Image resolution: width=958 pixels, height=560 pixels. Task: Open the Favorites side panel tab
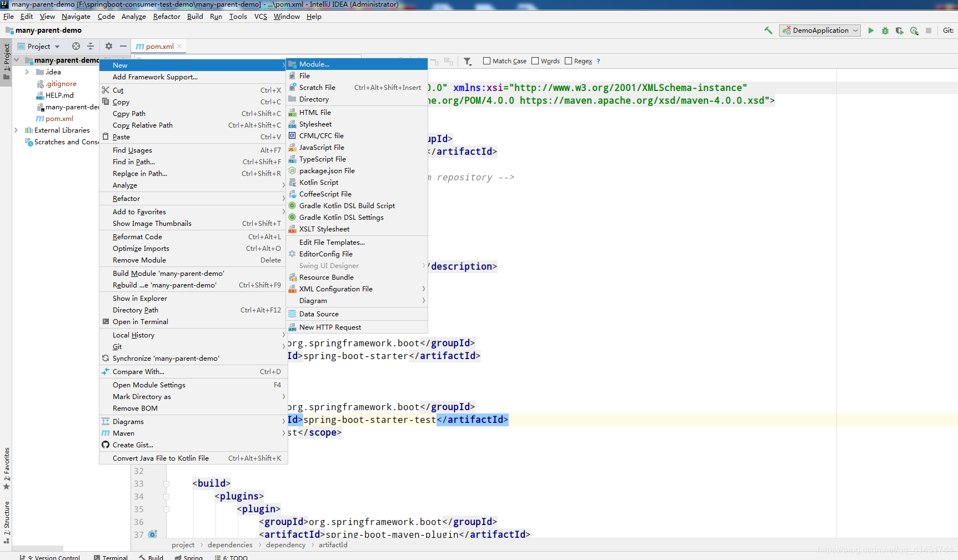pos(7,468)
